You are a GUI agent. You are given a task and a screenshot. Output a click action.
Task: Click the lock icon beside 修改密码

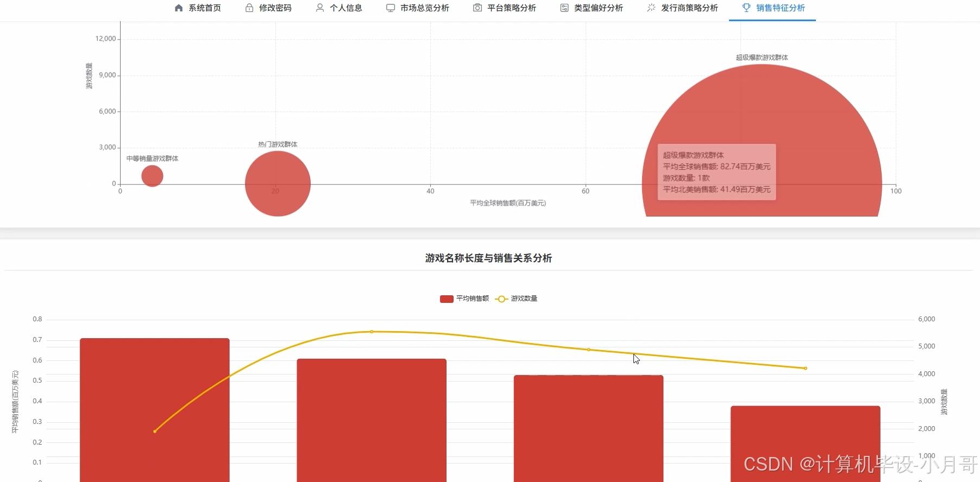[x=249, y=8]
